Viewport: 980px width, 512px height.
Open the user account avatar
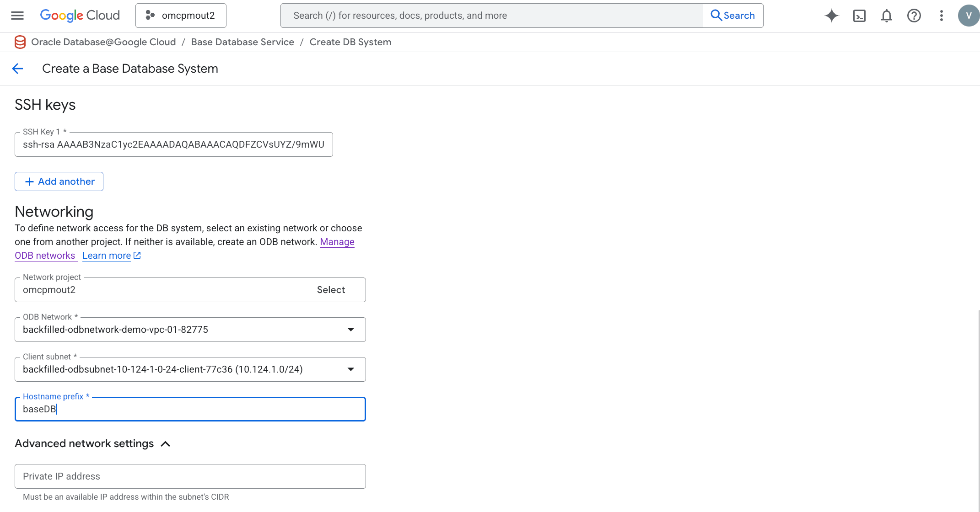(x=968, y=15)
